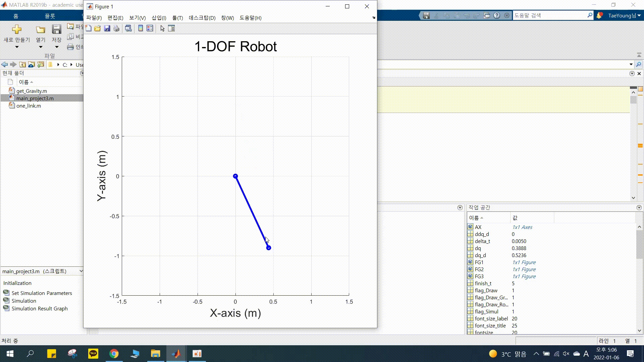This screenshot has height=362, width=644.
Task: Click Open File icon in figure toolbar
Action: point(98,28)
